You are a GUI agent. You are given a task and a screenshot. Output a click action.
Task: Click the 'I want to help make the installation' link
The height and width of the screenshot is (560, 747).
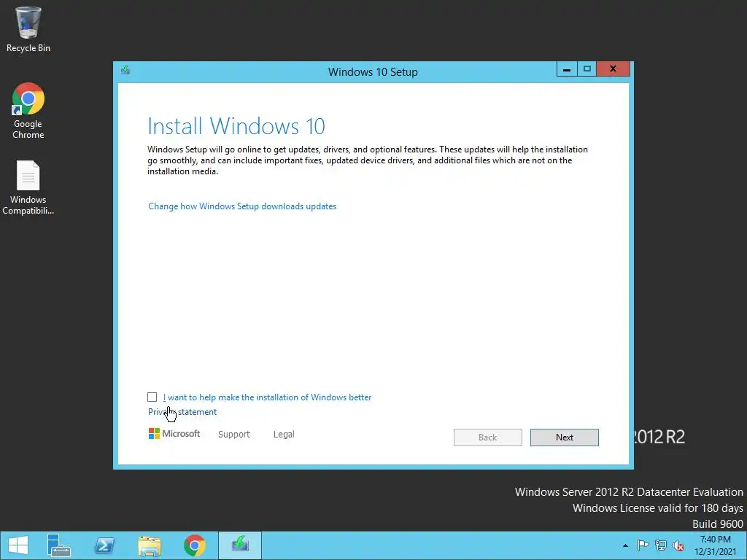[x=267, y=397]
